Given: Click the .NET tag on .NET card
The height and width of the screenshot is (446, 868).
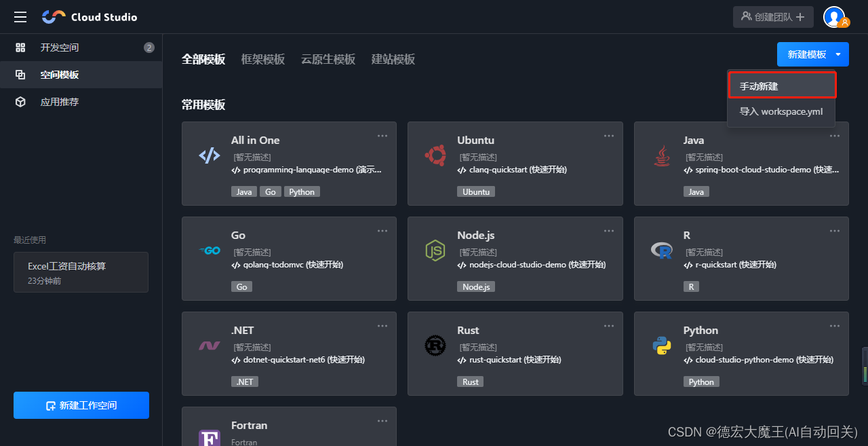Looking at the screenshot, I should pyautogui.click(x=245, y=382).
